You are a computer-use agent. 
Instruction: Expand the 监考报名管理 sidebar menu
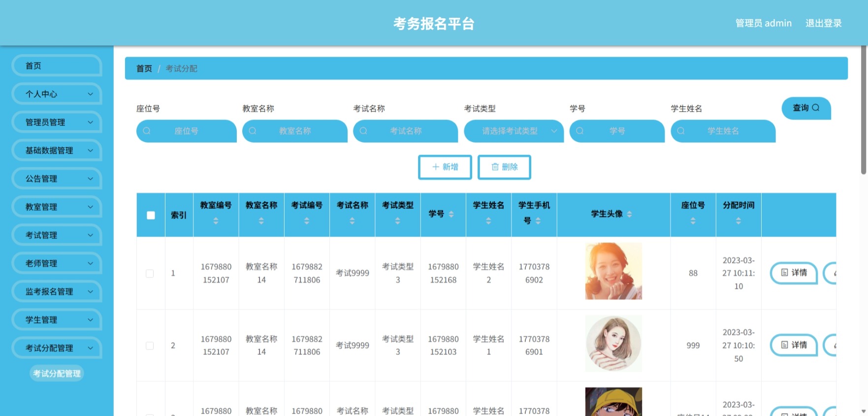click(x=57, y=292)
